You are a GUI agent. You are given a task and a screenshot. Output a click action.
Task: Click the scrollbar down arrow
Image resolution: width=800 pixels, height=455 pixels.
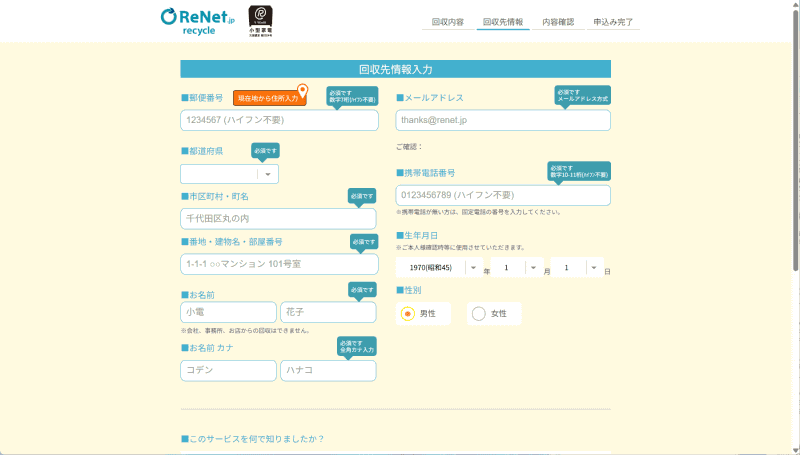click(x=795, y=450)
